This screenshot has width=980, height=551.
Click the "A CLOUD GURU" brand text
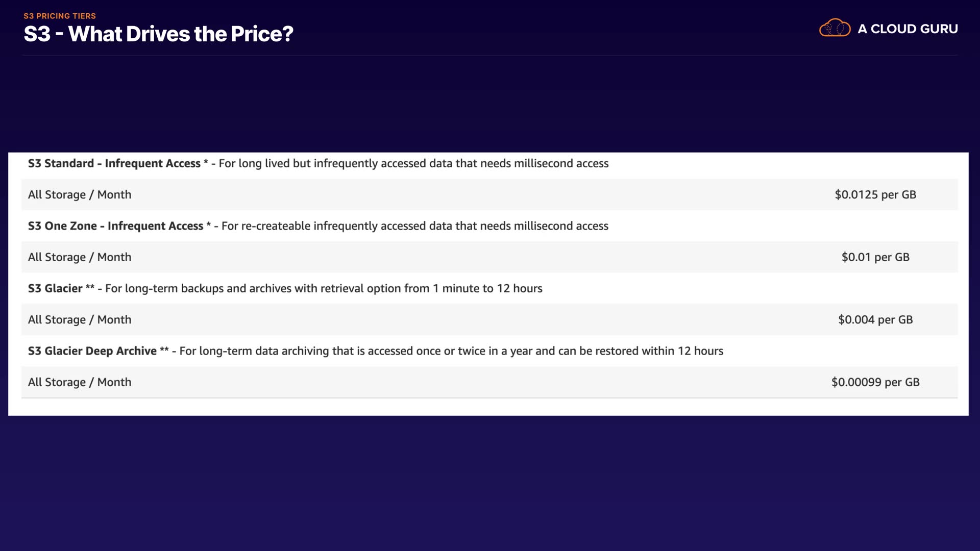coord(908,29)
